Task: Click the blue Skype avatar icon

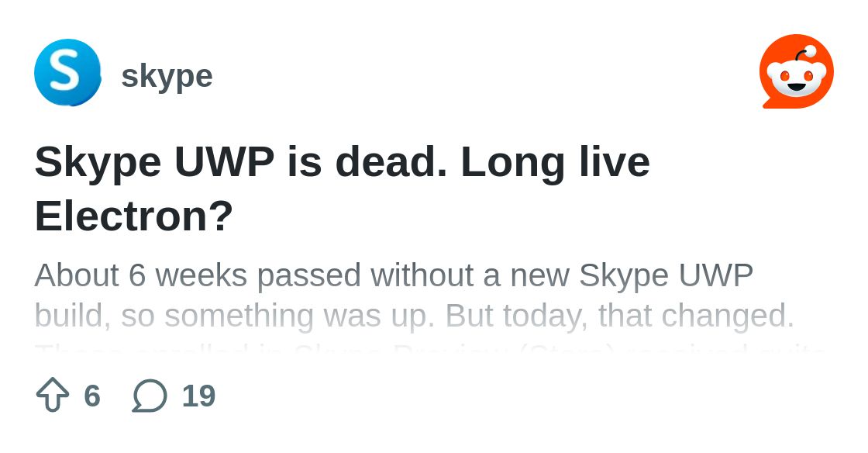Action: click(67, 72)
